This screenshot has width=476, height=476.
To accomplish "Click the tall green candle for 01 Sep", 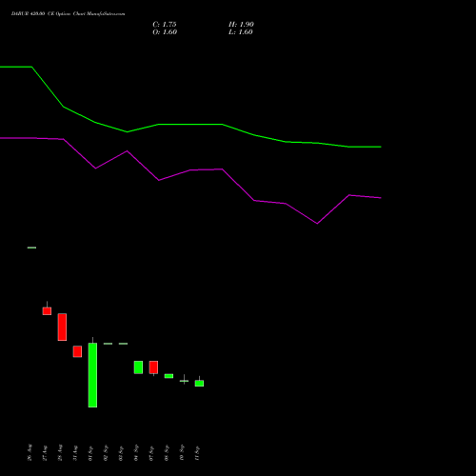I will (x=92, y=375).
